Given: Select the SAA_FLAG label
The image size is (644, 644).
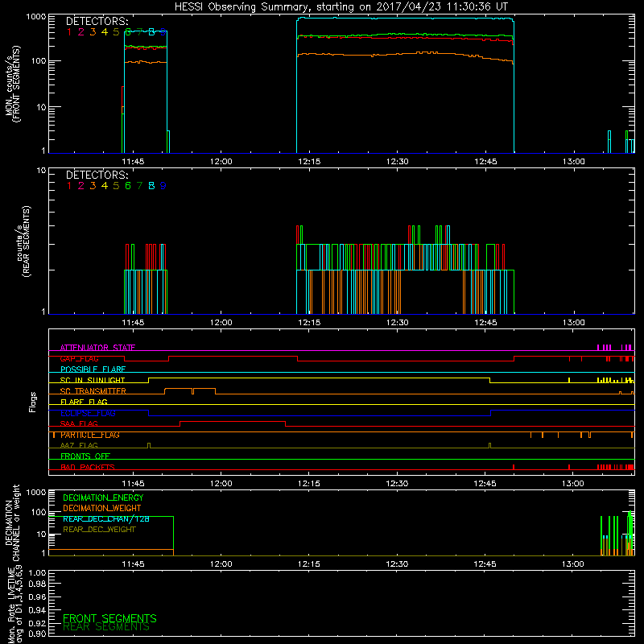Looking at the screenshot, I should (79, 423).
